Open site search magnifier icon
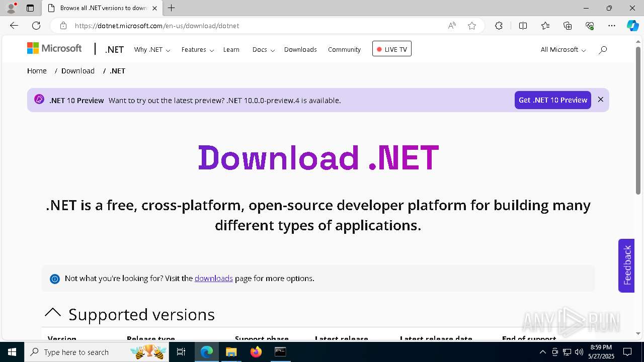This screenshot has height=362, width=644. pos(603,49)
